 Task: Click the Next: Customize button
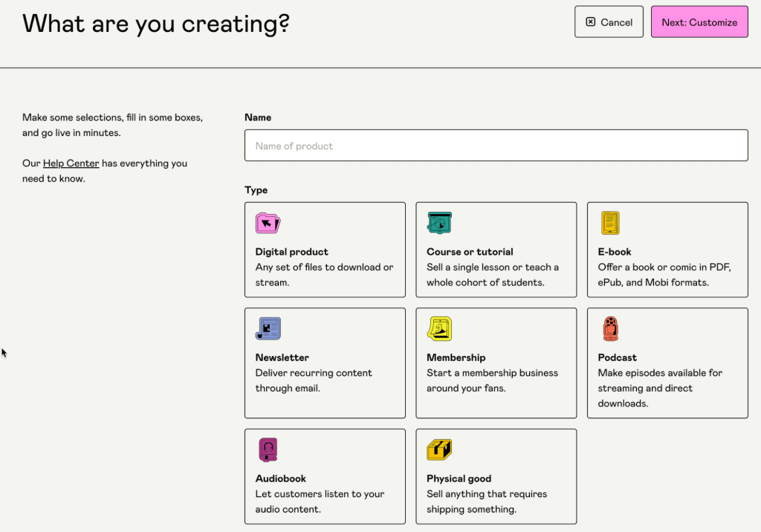coord(699,22)
